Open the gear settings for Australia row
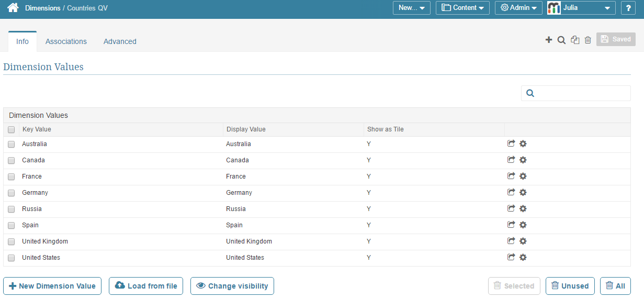 (x=523, y=144)
